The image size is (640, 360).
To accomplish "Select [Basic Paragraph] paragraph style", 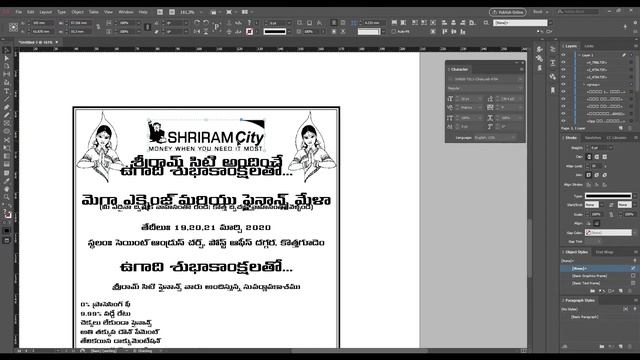I will click(584, 317).
